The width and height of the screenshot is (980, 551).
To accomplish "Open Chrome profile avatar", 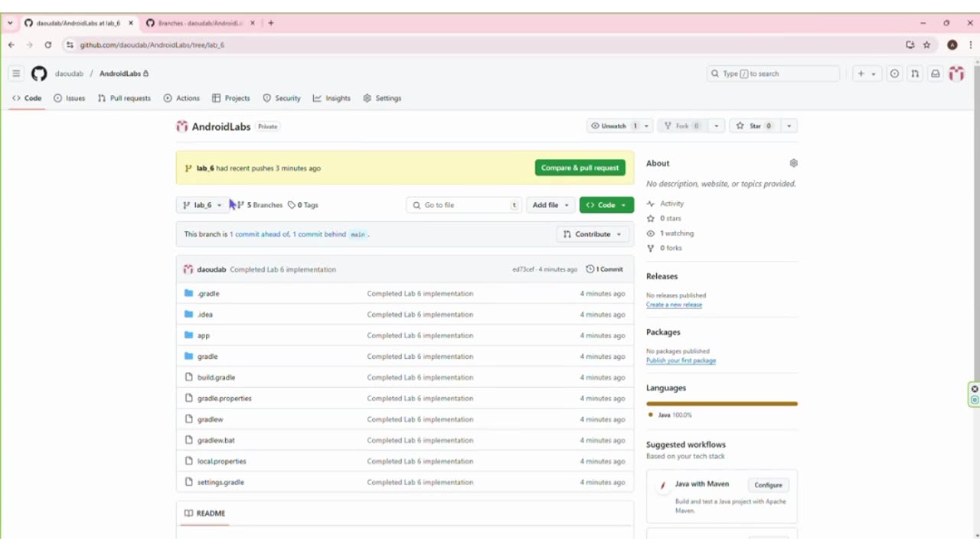I will [952, 45].
